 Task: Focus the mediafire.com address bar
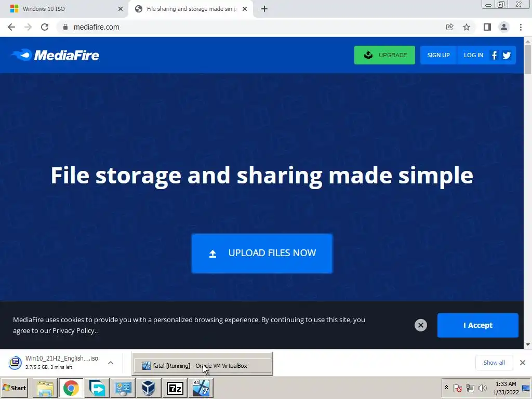pos(251,27)
